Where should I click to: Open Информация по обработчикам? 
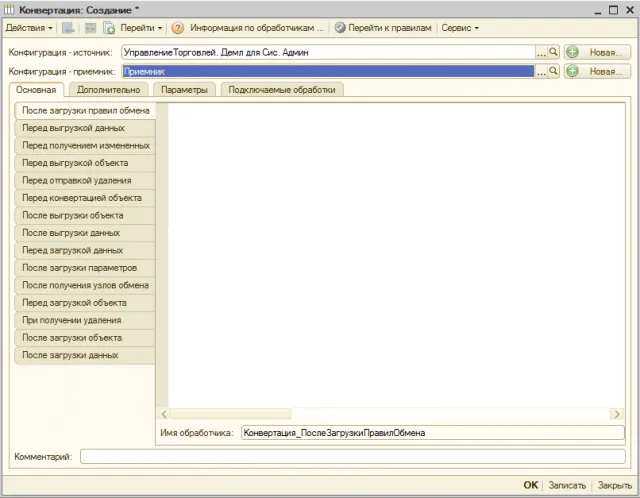(x=257, y=28)
